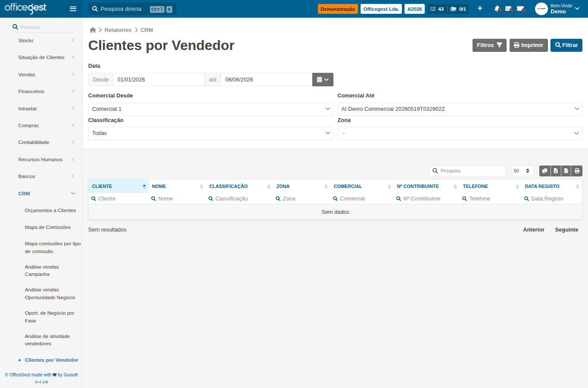
Task: Sort table by Comercial column
Action: 362,186
